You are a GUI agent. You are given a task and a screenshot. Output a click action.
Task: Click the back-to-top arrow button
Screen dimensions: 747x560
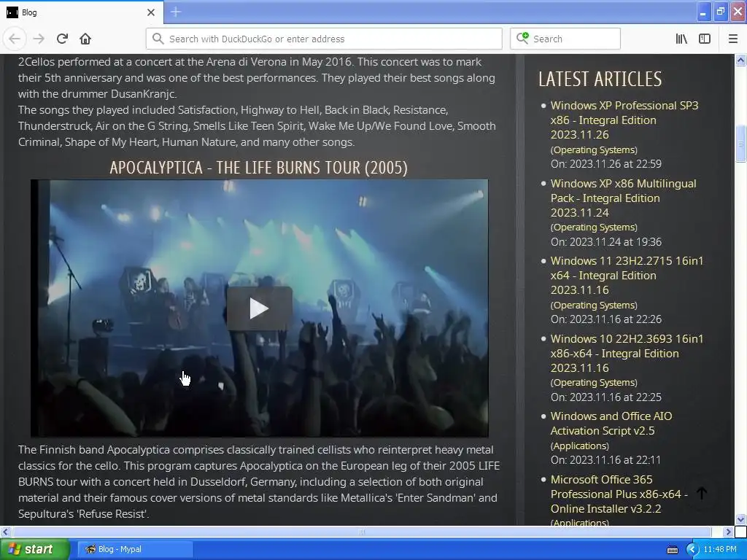tap(702, 494)
